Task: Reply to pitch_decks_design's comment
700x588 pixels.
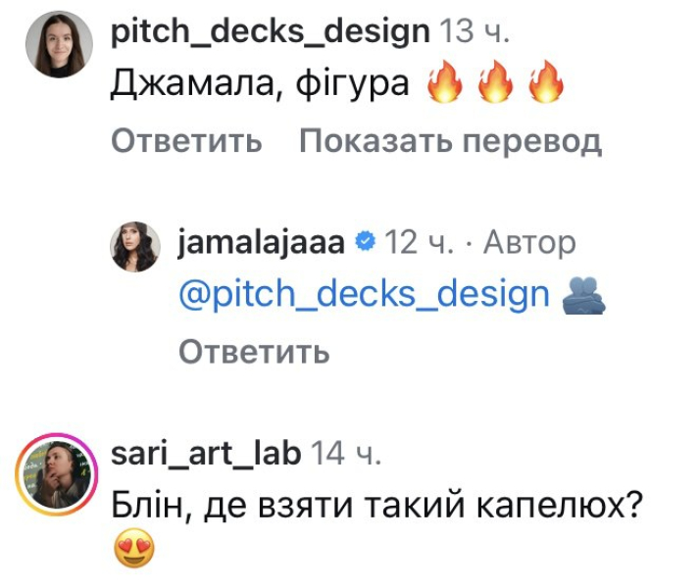Action: pyautogui.click(x=186, y=141)
